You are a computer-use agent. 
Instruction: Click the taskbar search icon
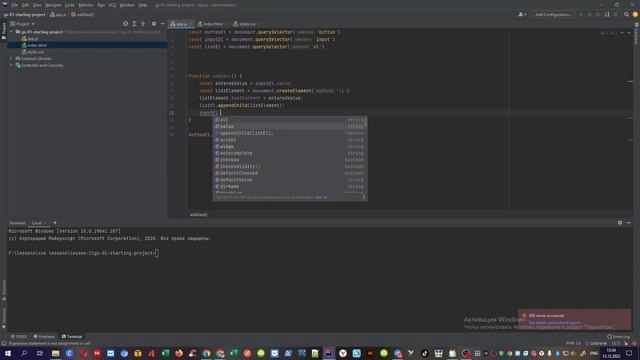pos(24,353)
